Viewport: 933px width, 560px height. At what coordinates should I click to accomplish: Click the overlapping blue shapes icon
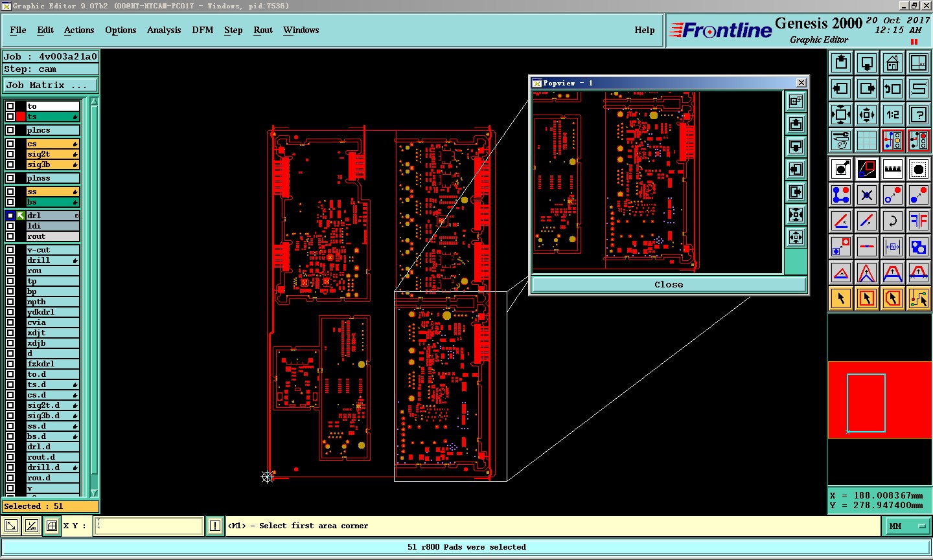click(919, 247)
